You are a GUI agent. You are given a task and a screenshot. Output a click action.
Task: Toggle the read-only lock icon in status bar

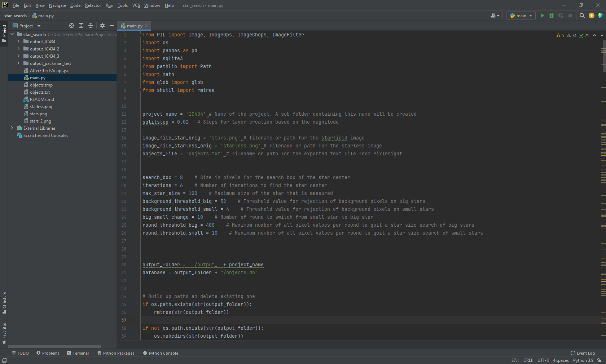(x=600, y=360)
